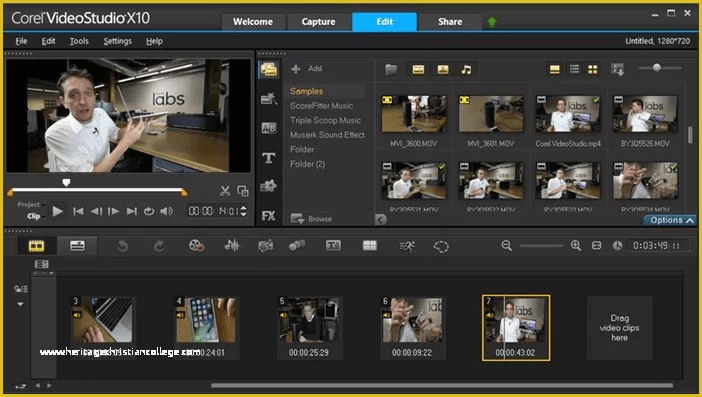Click the timeline zoom slider
702x397 pixels.
click(541, 246)
